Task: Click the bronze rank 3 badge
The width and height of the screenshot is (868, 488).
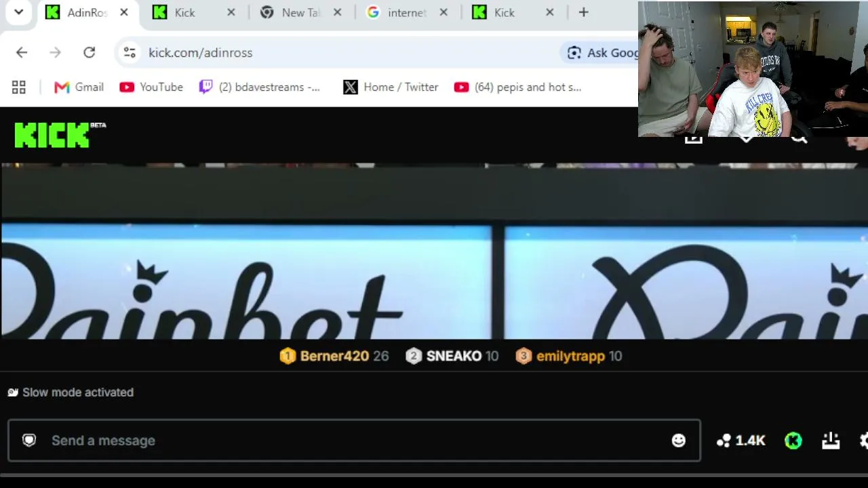Action: click(x=524, y=356)
